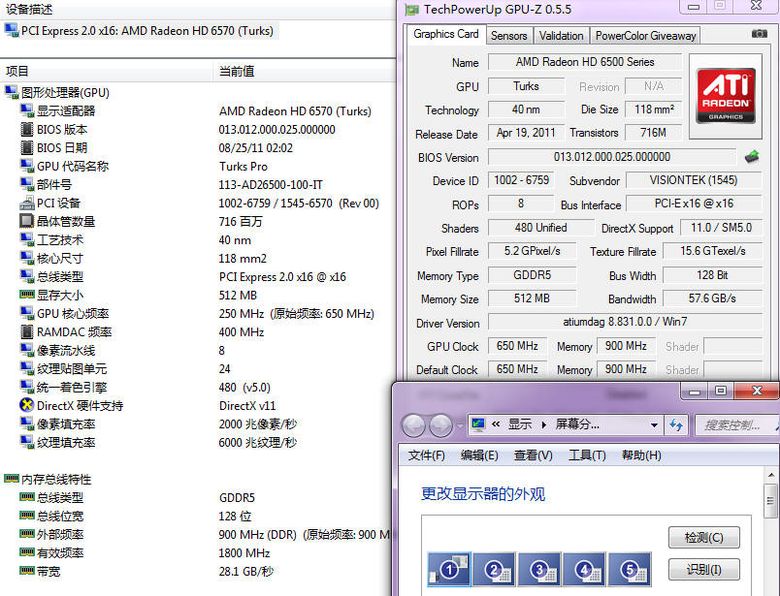The width and height of the screenshot is (780, 596).
Task: Select monitor 3 thumbnail
Action: point(539,569)
